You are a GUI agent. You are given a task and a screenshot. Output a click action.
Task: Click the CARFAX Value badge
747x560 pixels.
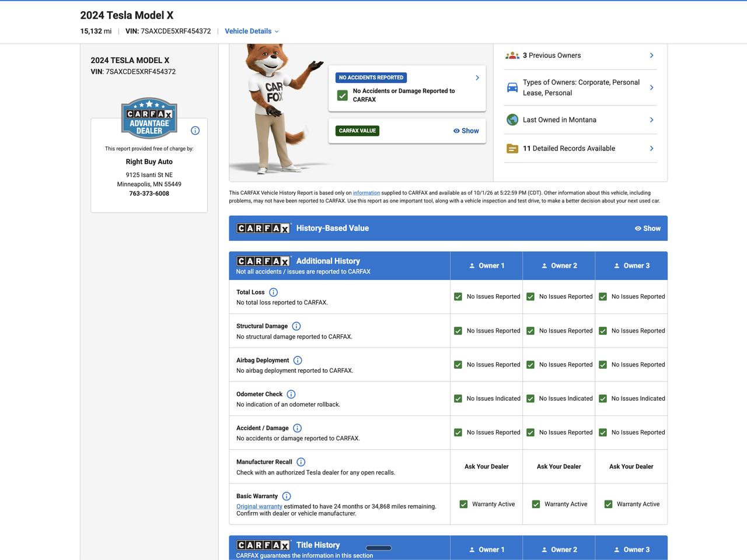click(x=357, y=131)
